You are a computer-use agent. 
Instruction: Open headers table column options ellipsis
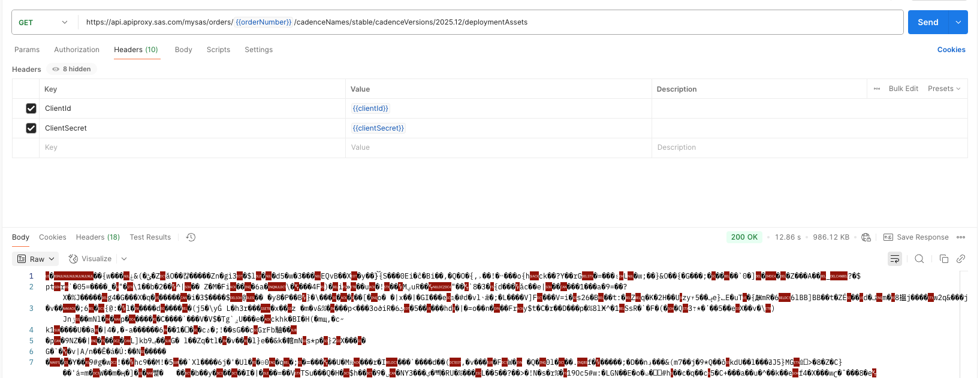(x=877, y=89)
